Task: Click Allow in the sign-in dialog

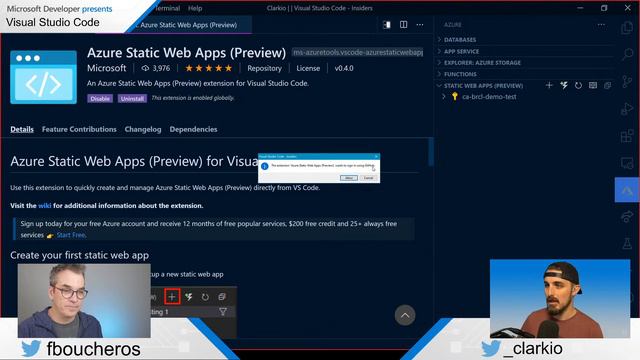Action: [x=349, y=178]
